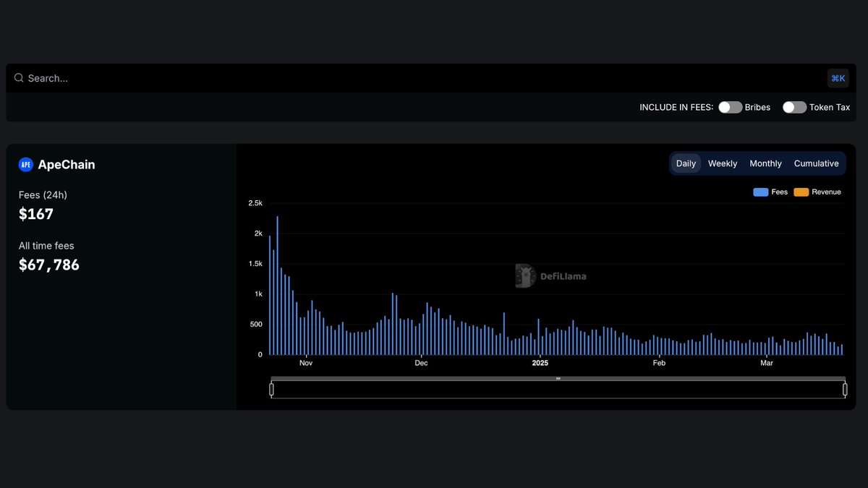Click the "1.5k" y-axis label
The image size is (868, 488).
click(255, 264)
